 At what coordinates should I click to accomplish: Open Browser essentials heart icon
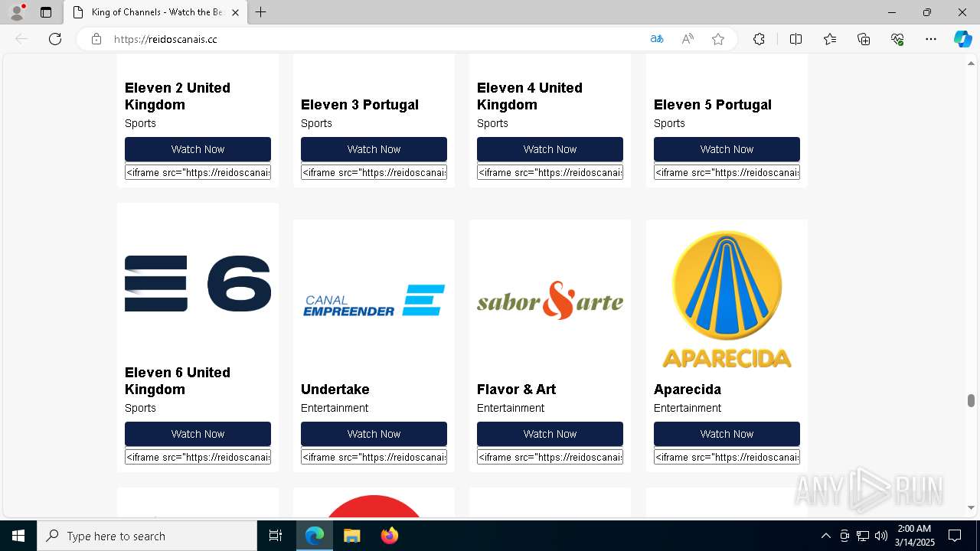coord(897,39)
